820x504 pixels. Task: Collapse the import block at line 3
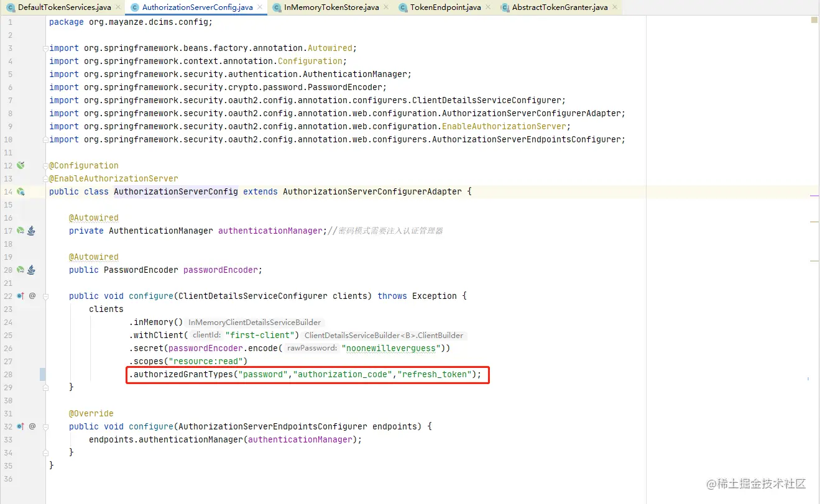45,48
